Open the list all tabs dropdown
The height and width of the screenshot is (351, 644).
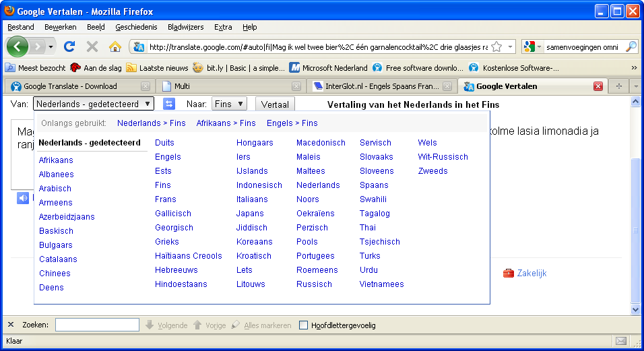[636, 86]
